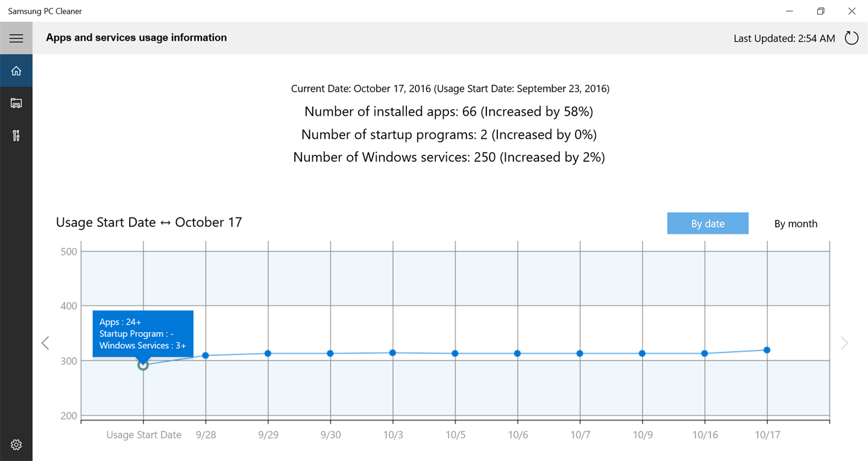Click the Apps tooltip on the chart
The width and height of the screenshot is (868, 461).
[143, 333]
